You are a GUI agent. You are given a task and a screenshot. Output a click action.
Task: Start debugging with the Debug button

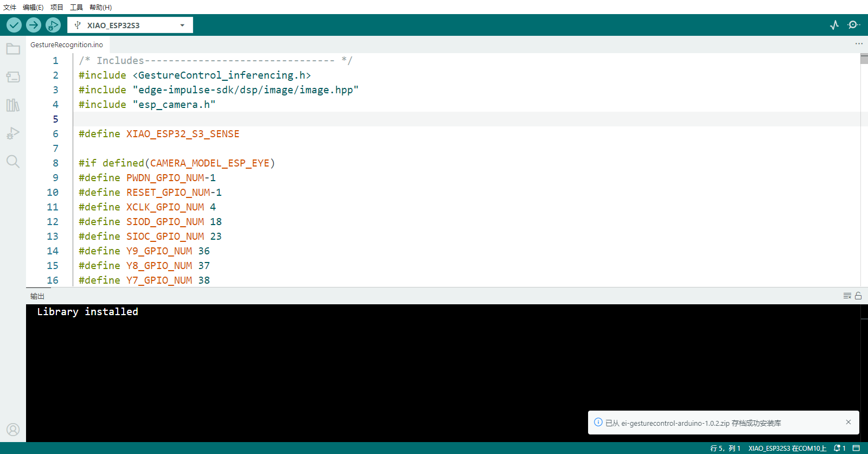[x=53, y=25]
